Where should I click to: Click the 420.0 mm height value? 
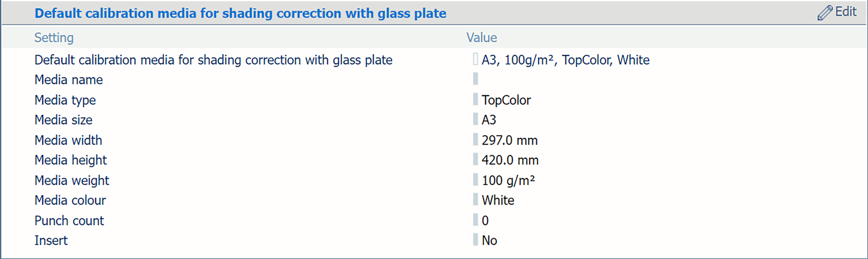pos(510,160)
